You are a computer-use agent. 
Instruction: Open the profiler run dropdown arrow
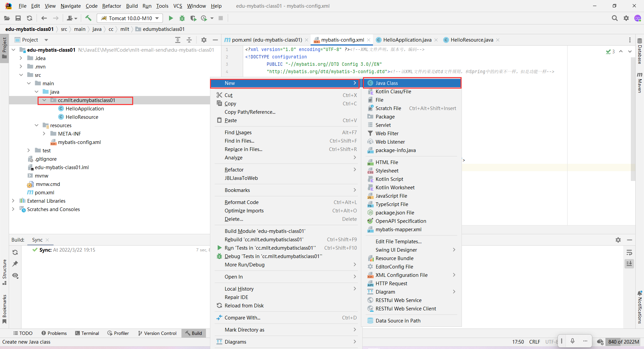[212, 18]
